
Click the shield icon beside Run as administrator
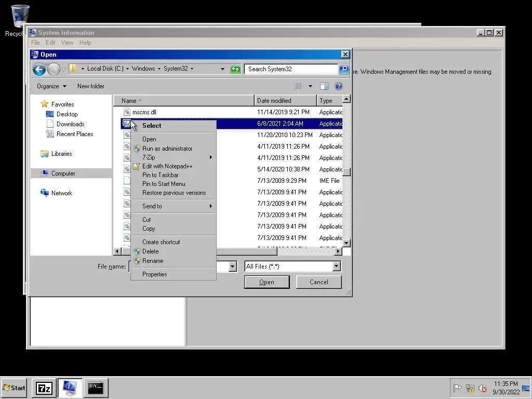pyautogui.click(x=137, y=149)
